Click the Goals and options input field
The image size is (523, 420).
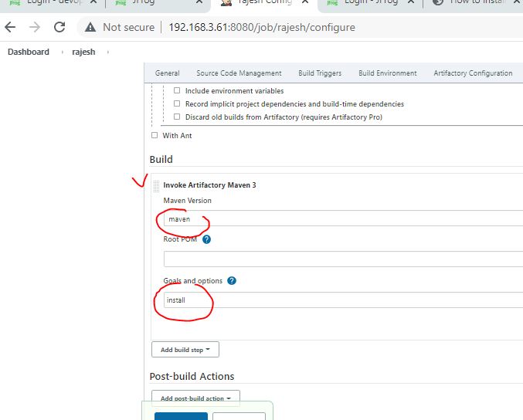(340, 300)
